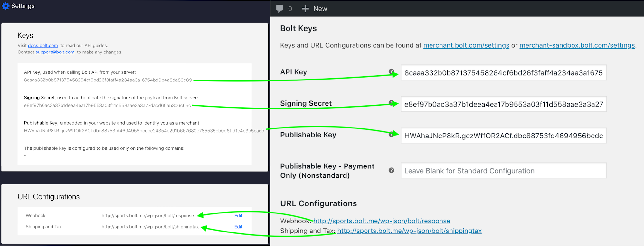Click the Leave Blank for Standard Configuration field

coord(504,171)
